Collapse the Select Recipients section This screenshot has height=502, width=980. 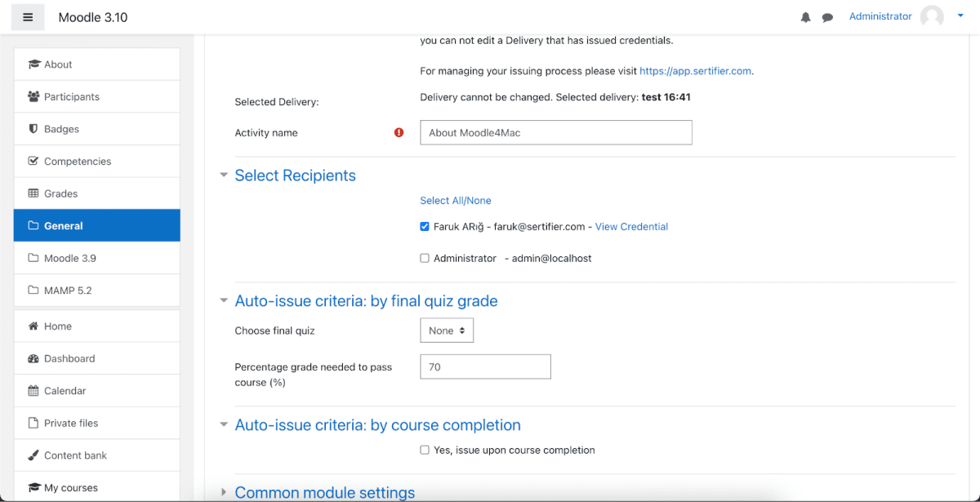click(x=224, y=175)
